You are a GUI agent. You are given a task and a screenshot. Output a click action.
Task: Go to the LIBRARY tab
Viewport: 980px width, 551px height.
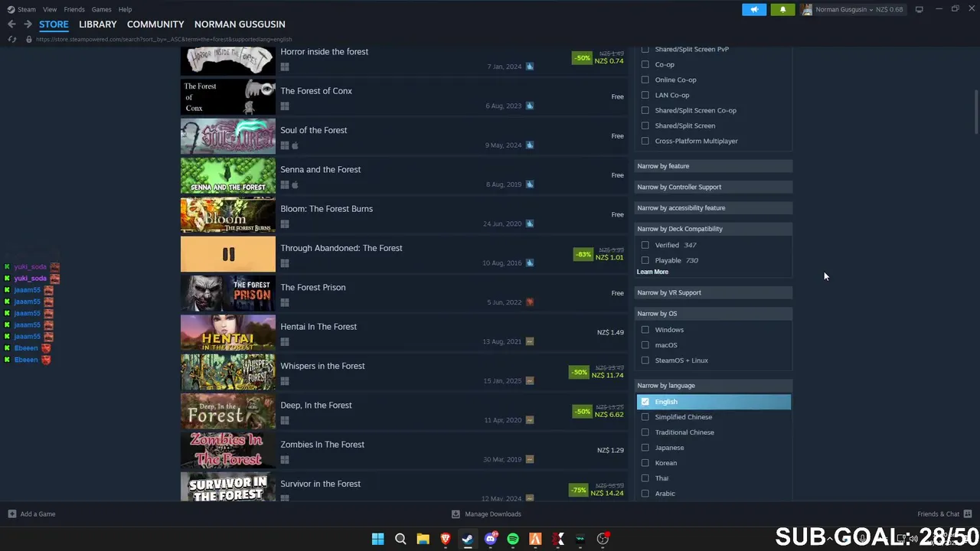[x=98, y=24]
